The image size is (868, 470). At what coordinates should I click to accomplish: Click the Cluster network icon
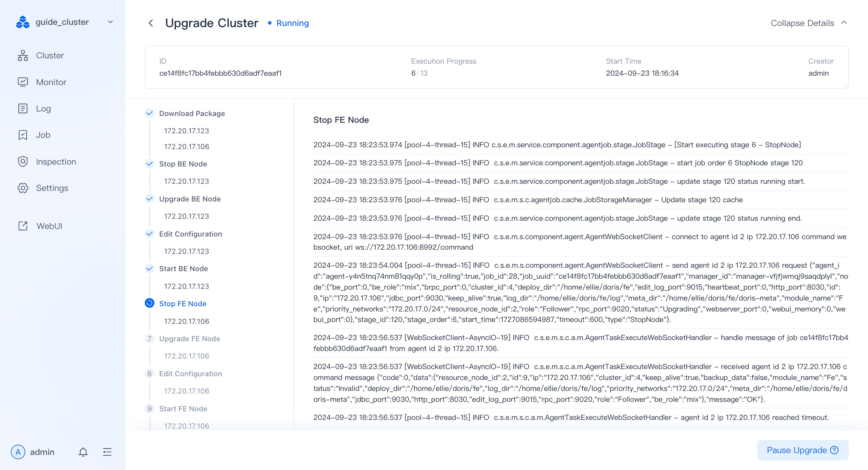pyautogui.click(x=23, y=56)
